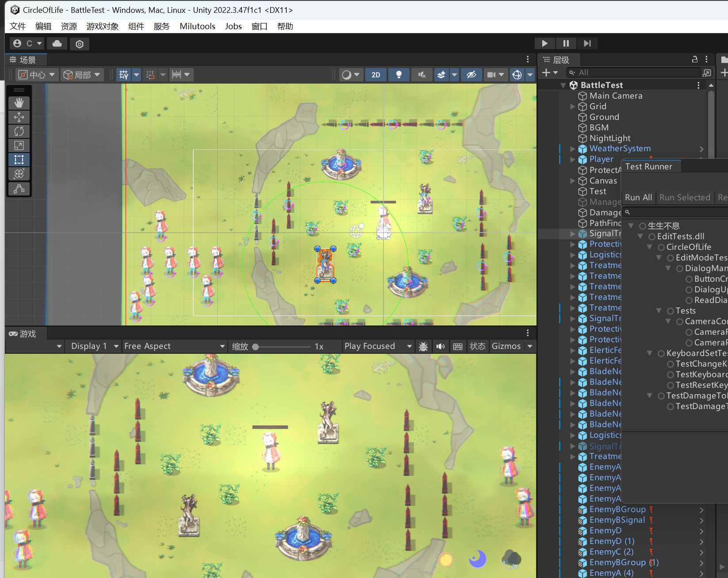Click the Frame Debugger bug icon

[x=423, y=346]
